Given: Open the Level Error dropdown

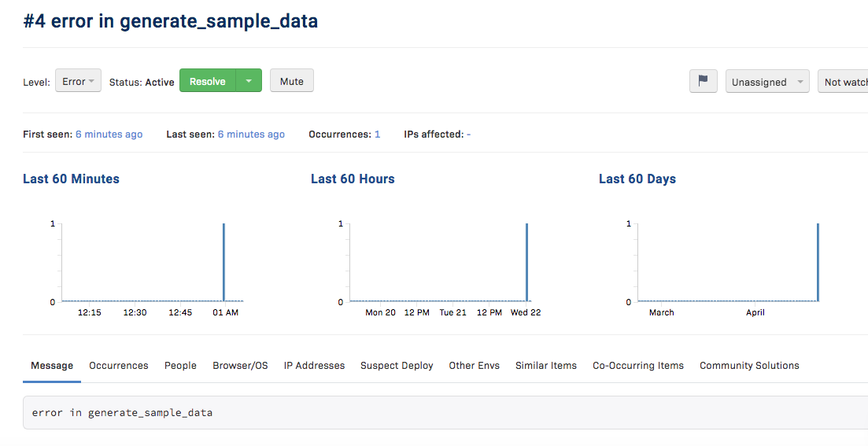Looking at the screenshot, I should click(x=78, y=81).
